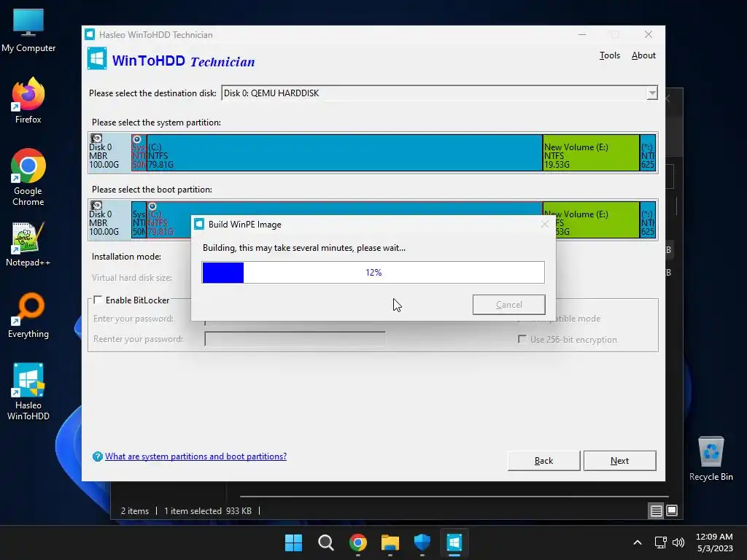
Task: Show hidden system tray icons
Action: tap(638, 542)
